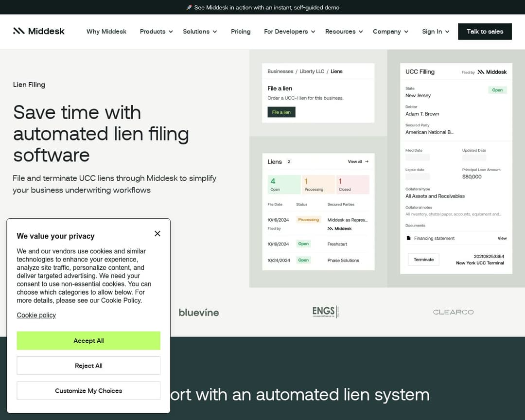Open the Sign In dropdown

point(436,32)
